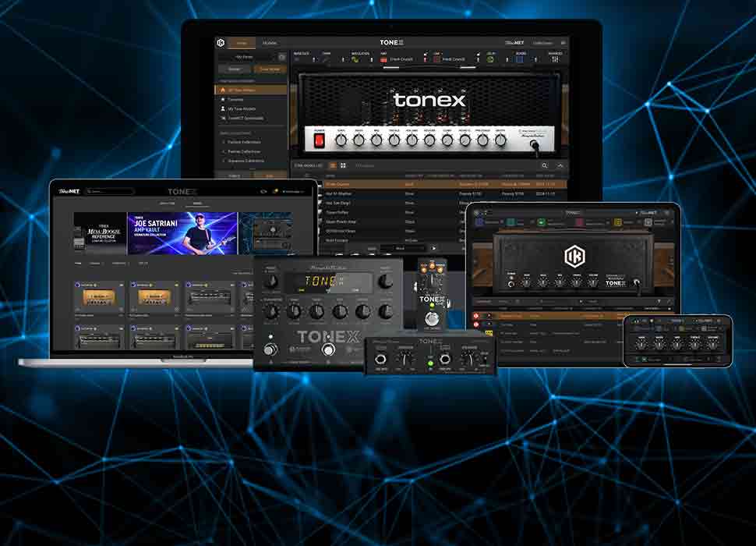Click yellow icon in tablet's tone list

pyautogui.click(x=489, y=333)
